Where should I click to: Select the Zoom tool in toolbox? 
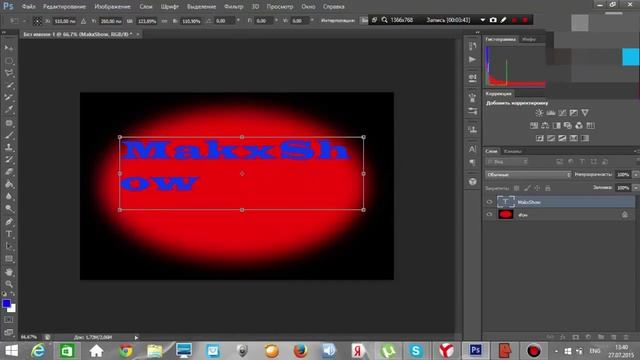9,284
